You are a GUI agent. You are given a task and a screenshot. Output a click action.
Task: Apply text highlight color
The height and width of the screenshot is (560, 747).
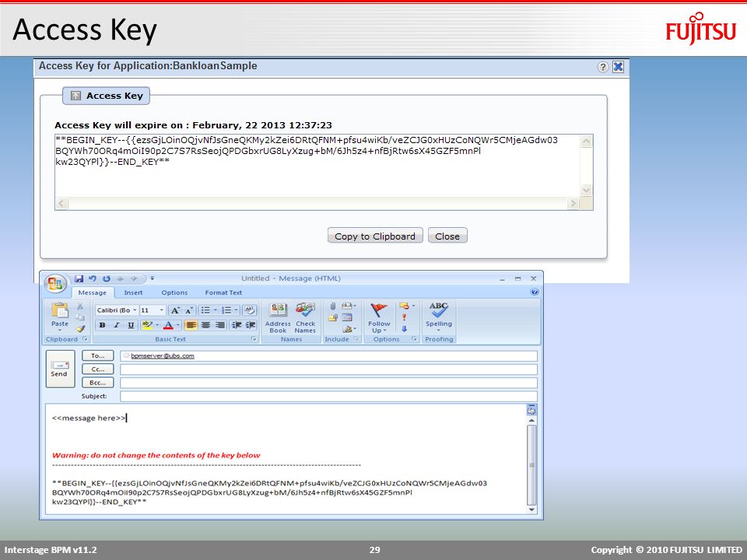point(147,325)
